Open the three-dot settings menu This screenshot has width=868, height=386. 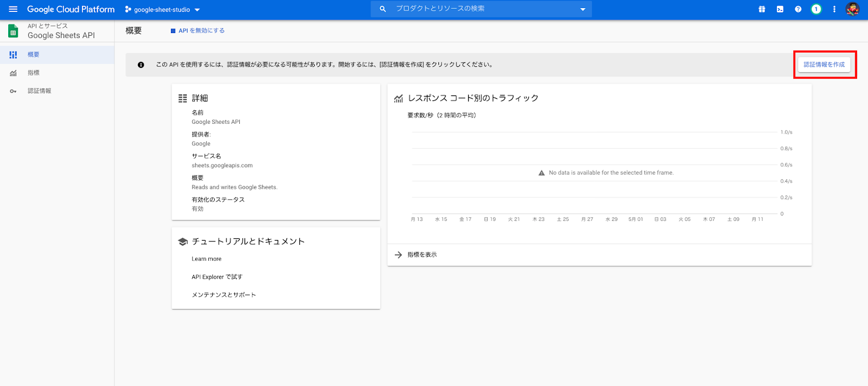click(x=834, y=9)
